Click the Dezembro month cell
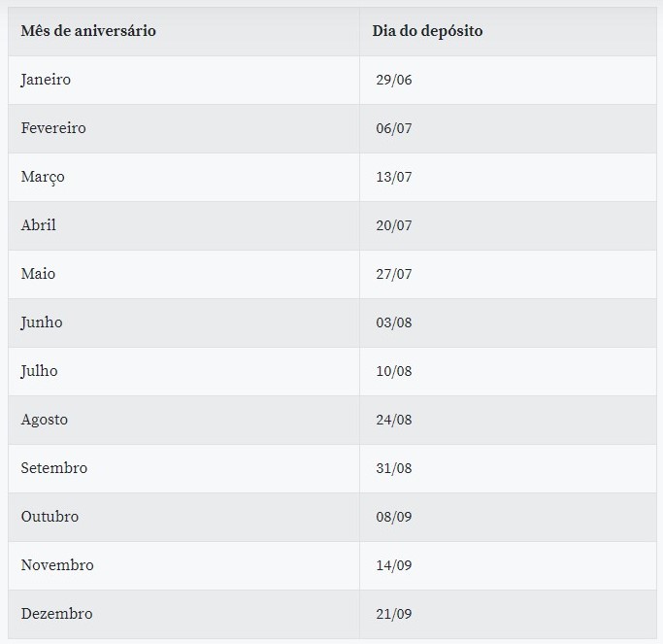This screenshot has height=644, width=663. point(56,614)
